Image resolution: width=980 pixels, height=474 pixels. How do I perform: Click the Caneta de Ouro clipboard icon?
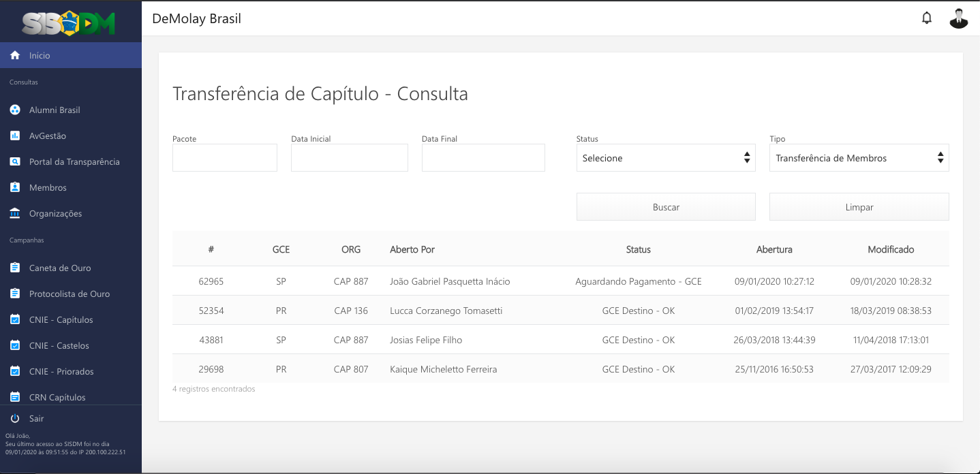15,268
